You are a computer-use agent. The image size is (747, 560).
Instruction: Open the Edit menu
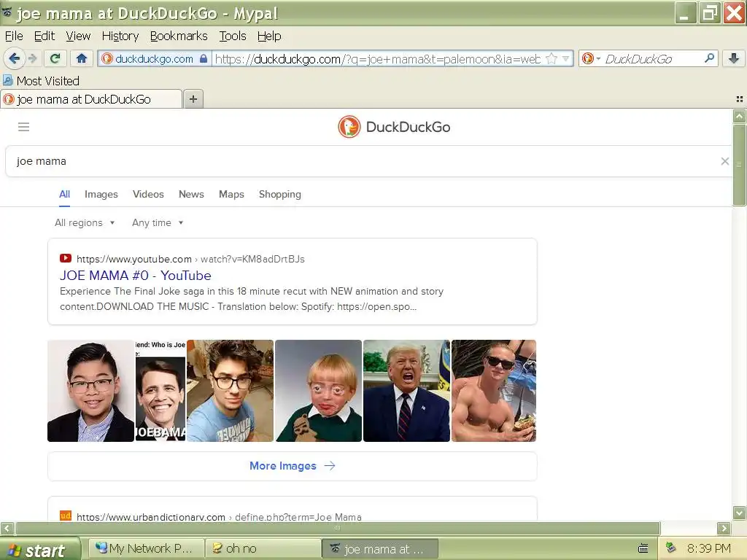coord(44,36)
